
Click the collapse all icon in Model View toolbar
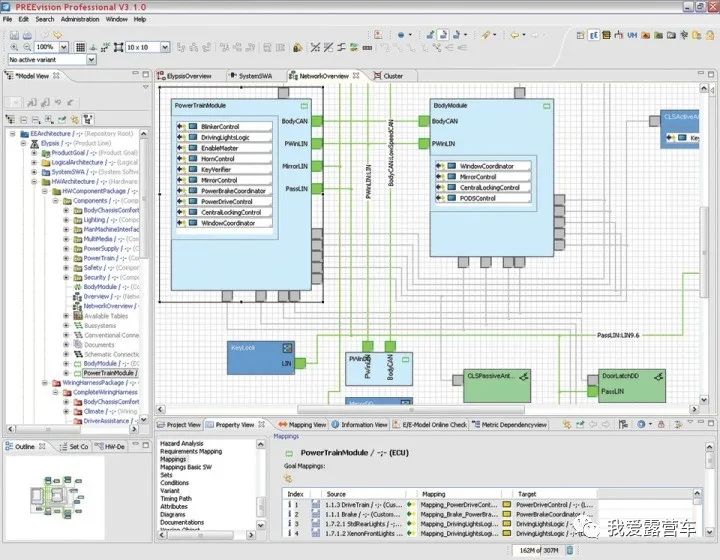(23, 120)
